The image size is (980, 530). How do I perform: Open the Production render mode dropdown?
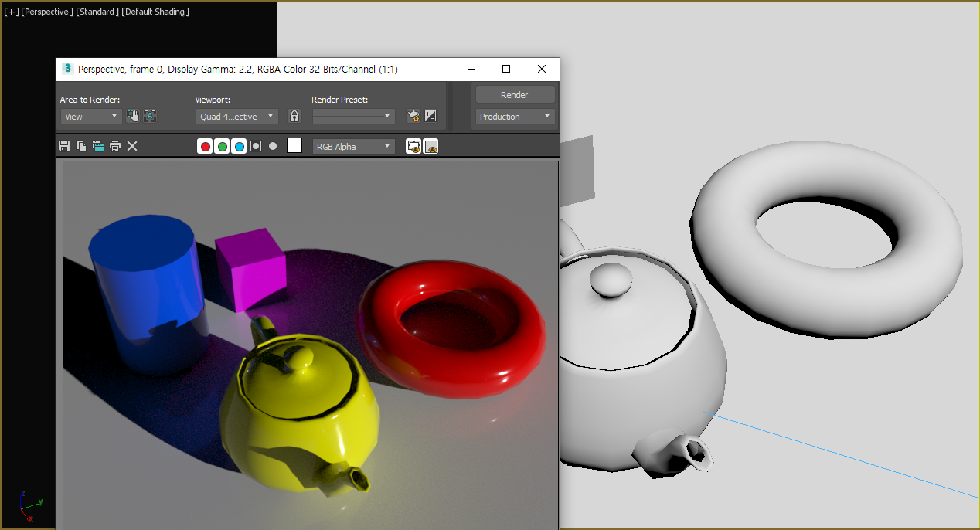[x=516, y=117]
